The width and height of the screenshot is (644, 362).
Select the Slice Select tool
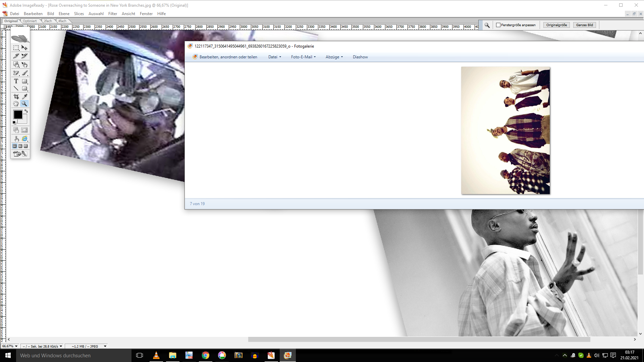[x=24, y=56]
